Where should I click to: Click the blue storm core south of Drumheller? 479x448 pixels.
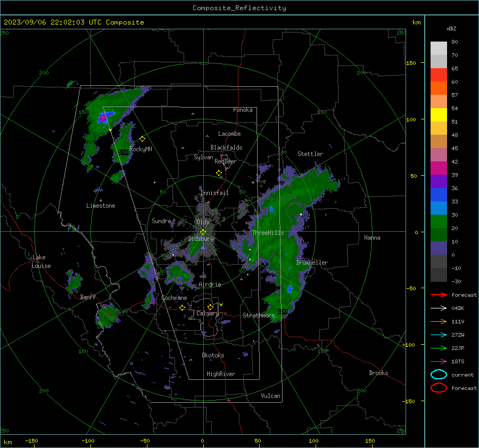(290, 289)
